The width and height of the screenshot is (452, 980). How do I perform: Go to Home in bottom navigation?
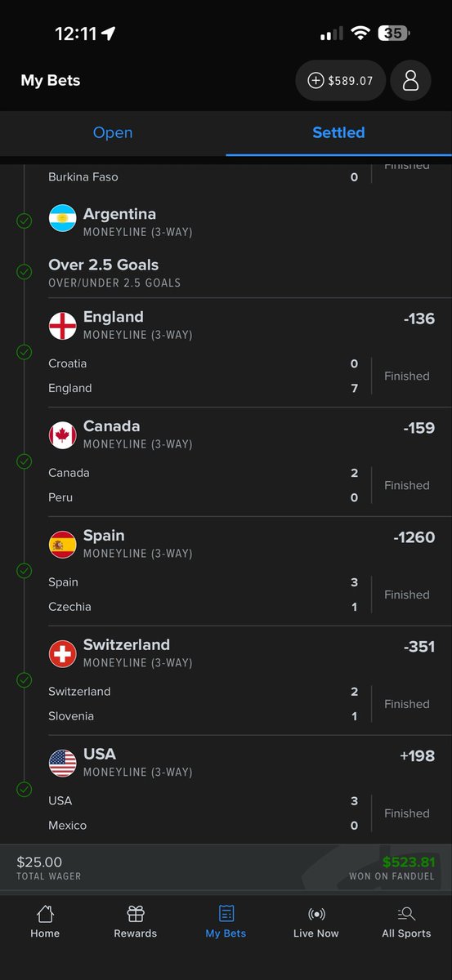pyautogui.click(x=45, y=922)
